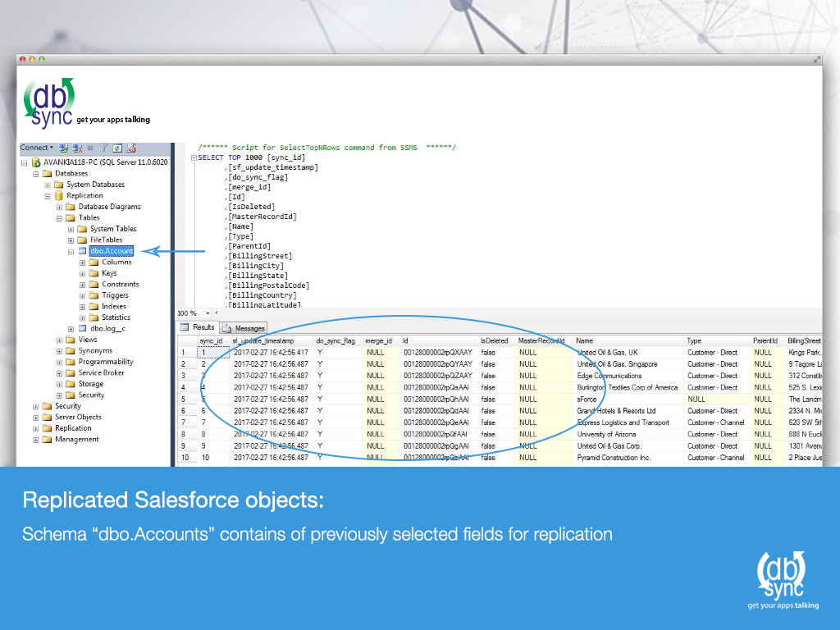Collapse the SELECT statement outline region
840x630 pixels.
click(x=194, y=157)
